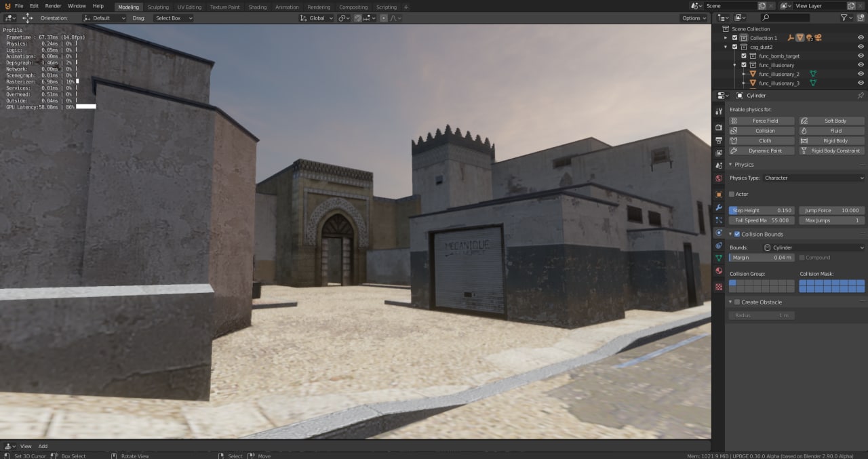
Task: Click the move tool icon in header
Action: click(x=27, y=18)
